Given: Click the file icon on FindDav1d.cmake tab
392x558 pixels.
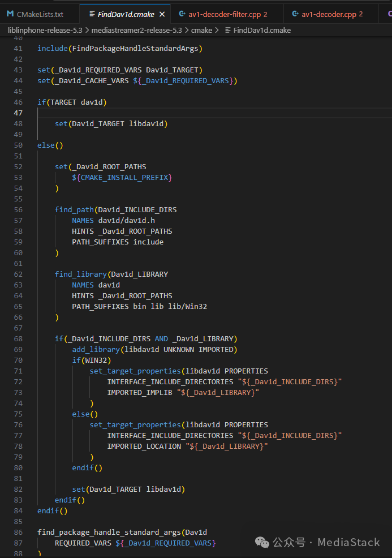Looking at the screenshot, I should [x=92, y=14].
